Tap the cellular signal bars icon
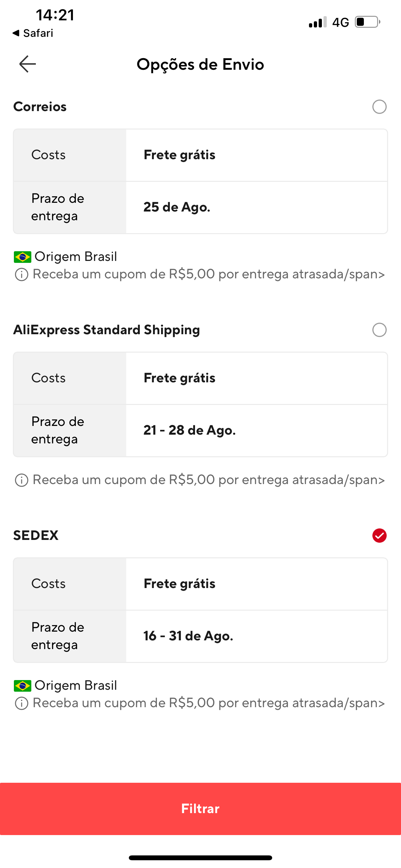 point(317,22)
